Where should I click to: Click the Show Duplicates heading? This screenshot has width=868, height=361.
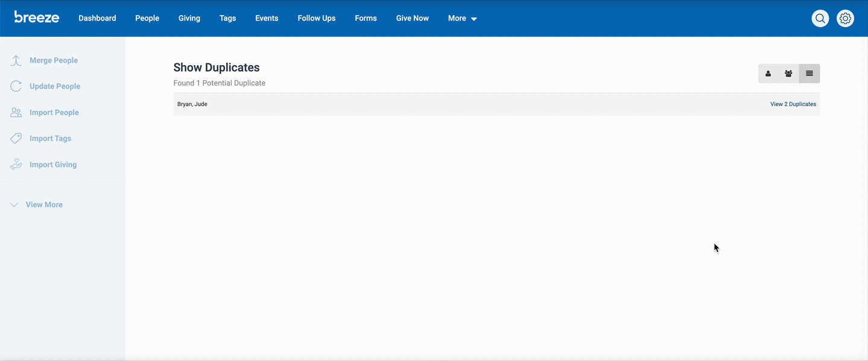tap(217, 67)
